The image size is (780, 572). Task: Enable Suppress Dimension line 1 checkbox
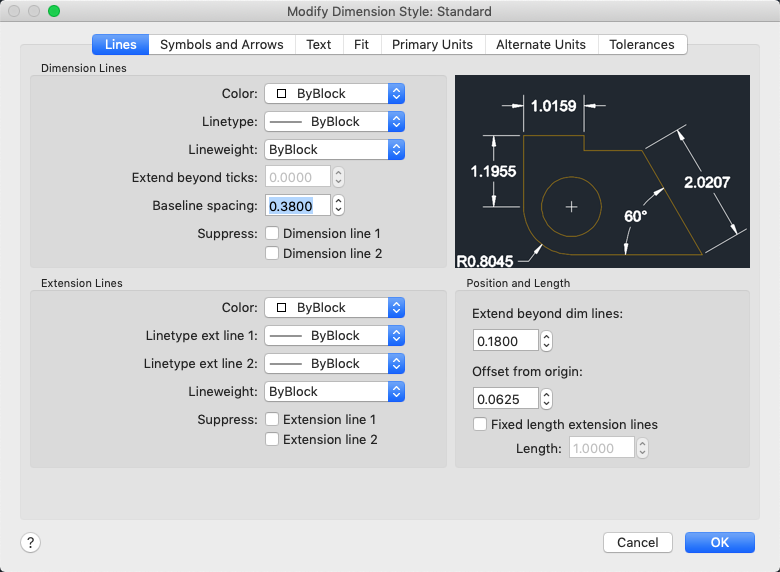click(x=272, y=233)
